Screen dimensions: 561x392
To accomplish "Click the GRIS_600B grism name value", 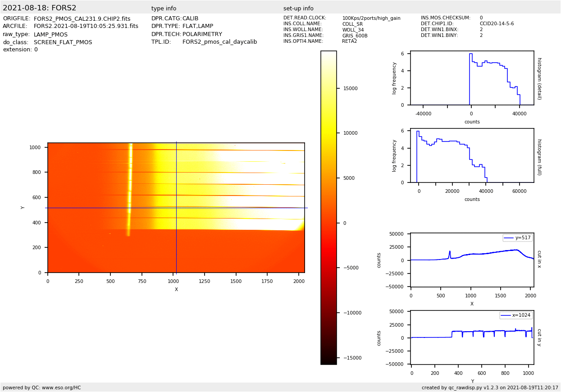I will pos(355,36).
